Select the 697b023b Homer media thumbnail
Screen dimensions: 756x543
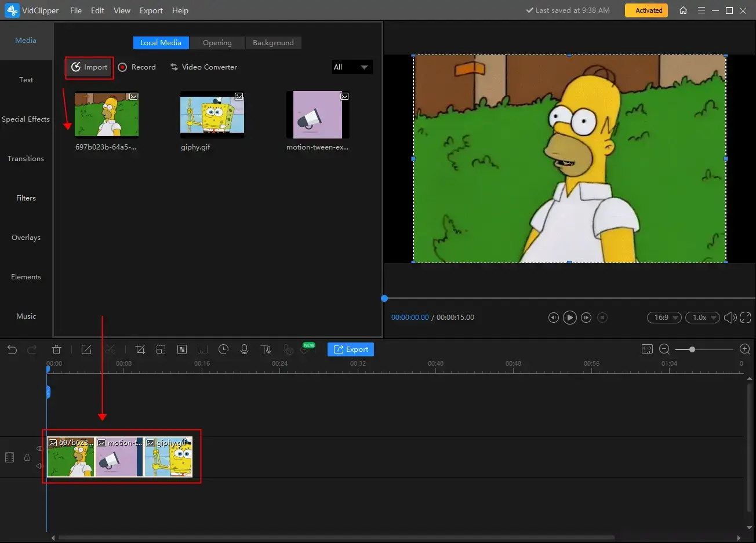(107, 115)
